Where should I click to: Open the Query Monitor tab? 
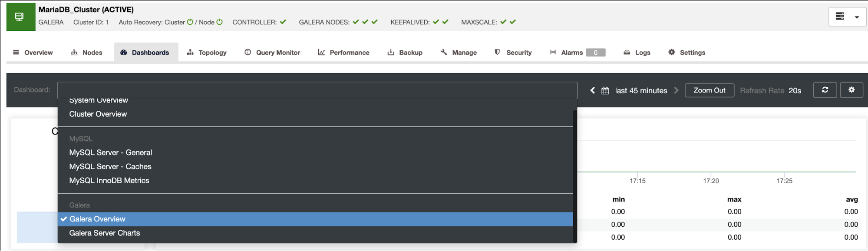[272, 53]
